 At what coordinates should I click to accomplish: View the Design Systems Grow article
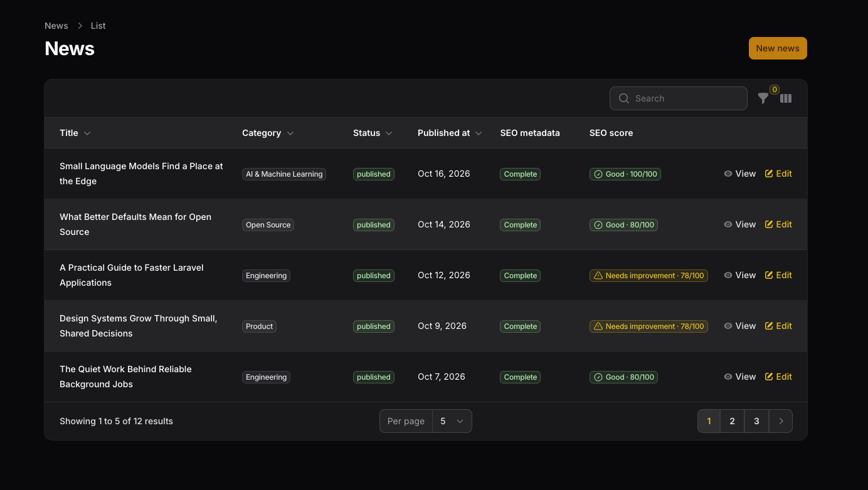[739, 326]
